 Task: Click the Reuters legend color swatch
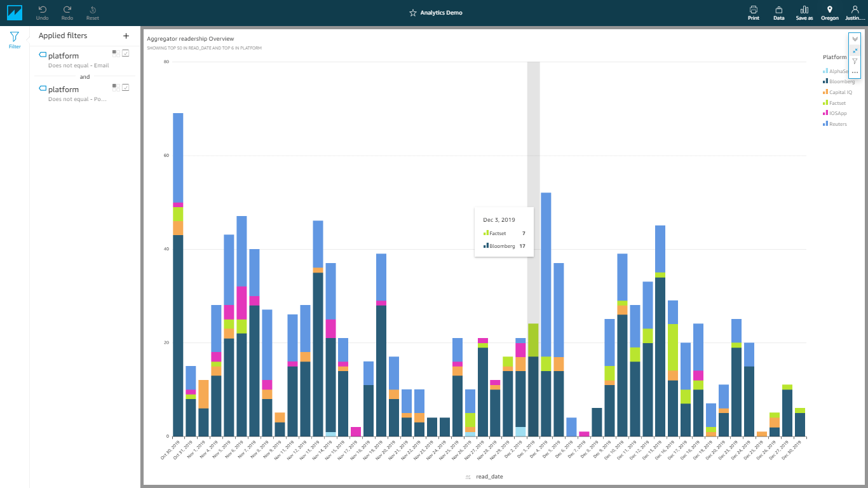[x=825, y=124]
